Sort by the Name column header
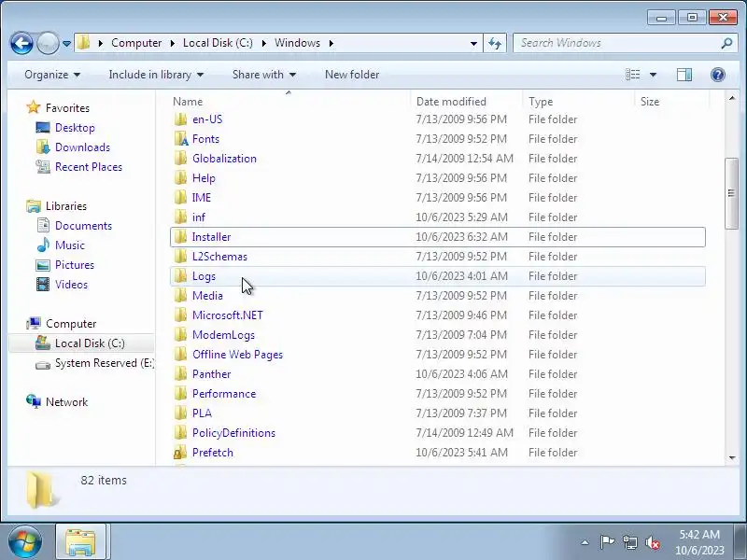This screenshot has height=560, width=747. tap(188, 102)
